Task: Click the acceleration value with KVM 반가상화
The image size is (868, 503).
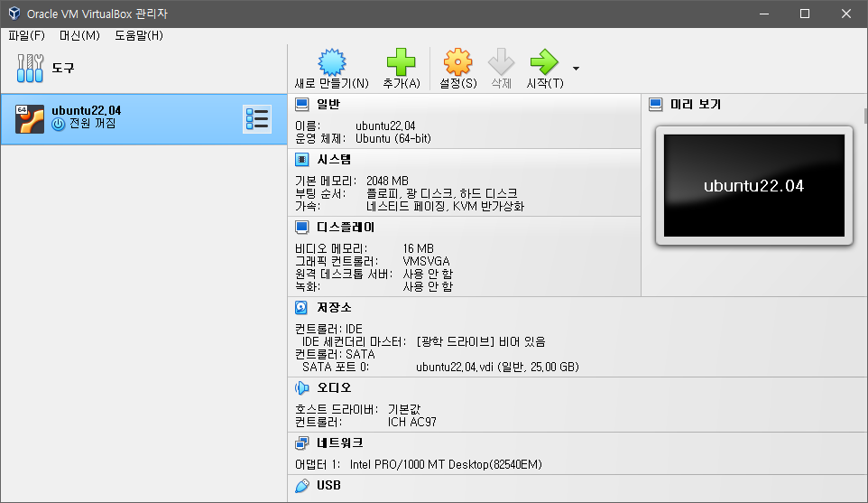Action: click(445, 206)
